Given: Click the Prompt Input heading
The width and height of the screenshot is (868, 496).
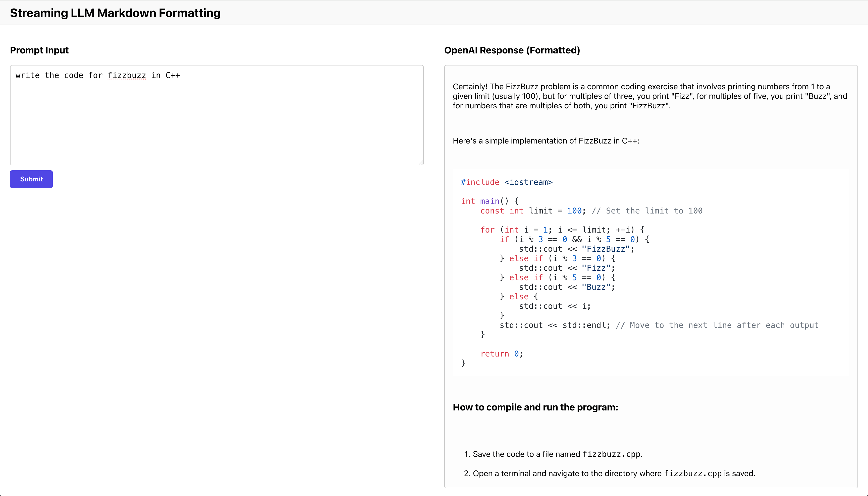Looking at the screenshot, I should coord(39,50).
